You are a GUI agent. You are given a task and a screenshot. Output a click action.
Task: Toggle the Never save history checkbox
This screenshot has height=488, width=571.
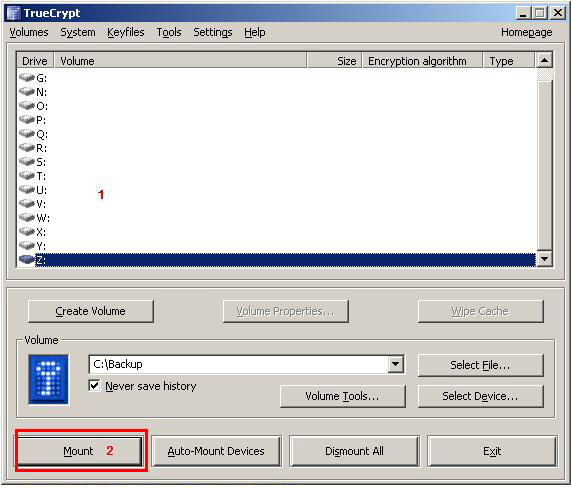pyautogui.click(x=94, y=385)
